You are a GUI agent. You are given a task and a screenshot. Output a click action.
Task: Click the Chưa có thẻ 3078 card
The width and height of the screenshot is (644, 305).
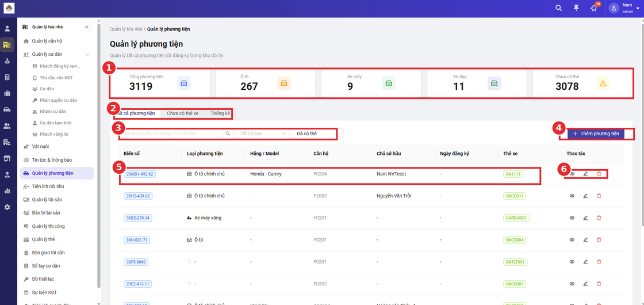(x=582, y=83)
